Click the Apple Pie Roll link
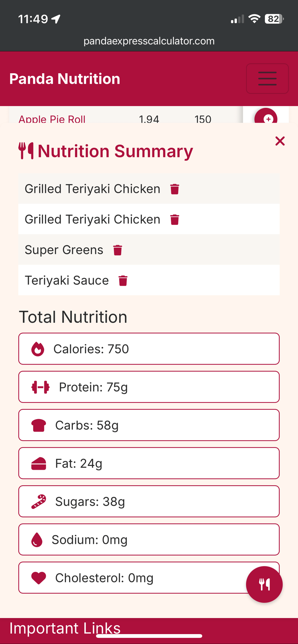 (52, 119)
